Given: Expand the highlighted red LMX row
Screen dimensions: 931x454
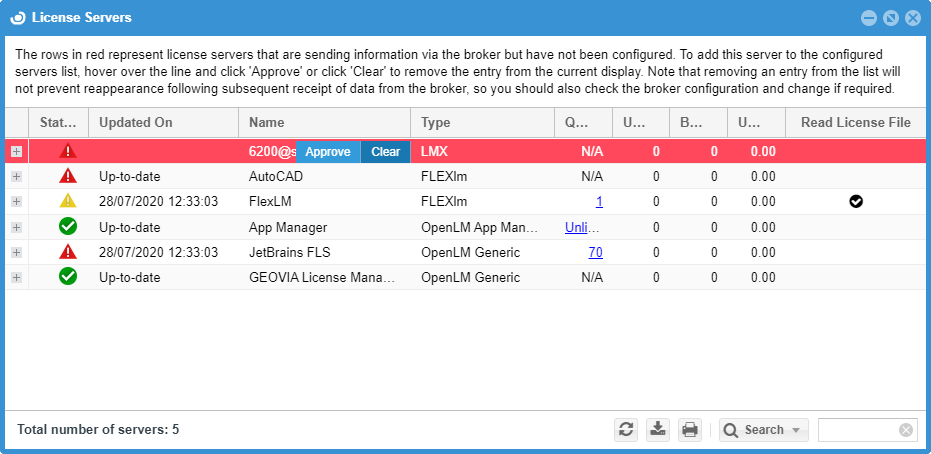Looking at the screenshot, I should (x=16, y=152).
